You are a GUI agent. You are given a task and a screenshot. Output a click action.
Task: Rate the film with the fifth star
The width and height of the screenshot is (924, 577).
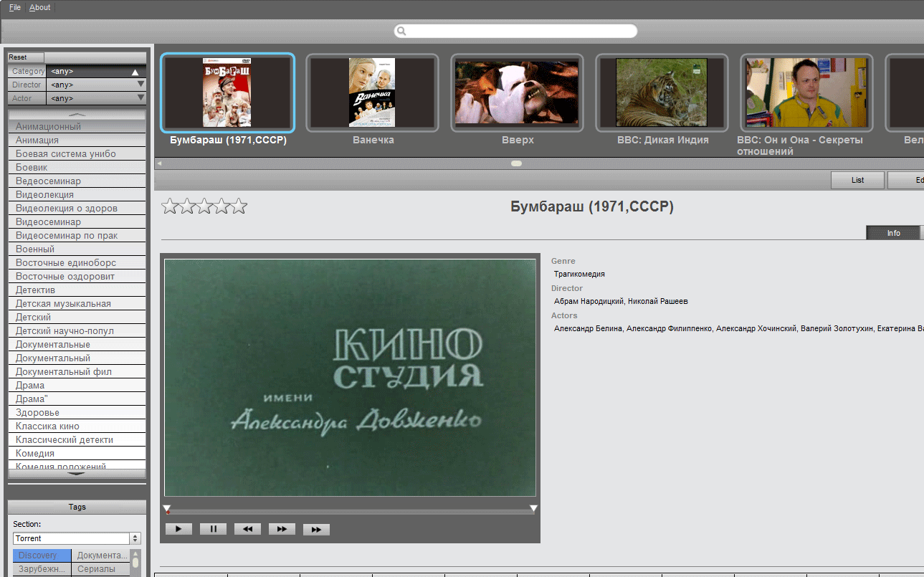coord(239,206)
